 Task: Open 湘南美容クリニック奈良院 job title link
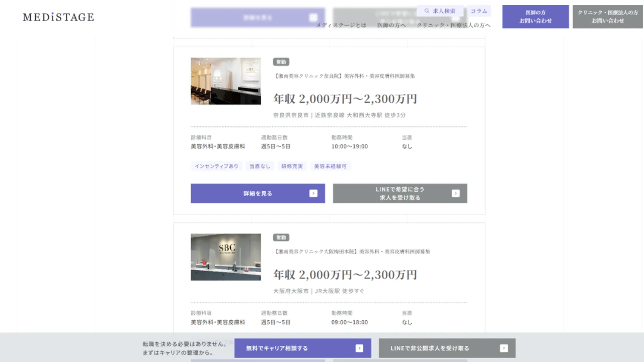tap(344, 76)
